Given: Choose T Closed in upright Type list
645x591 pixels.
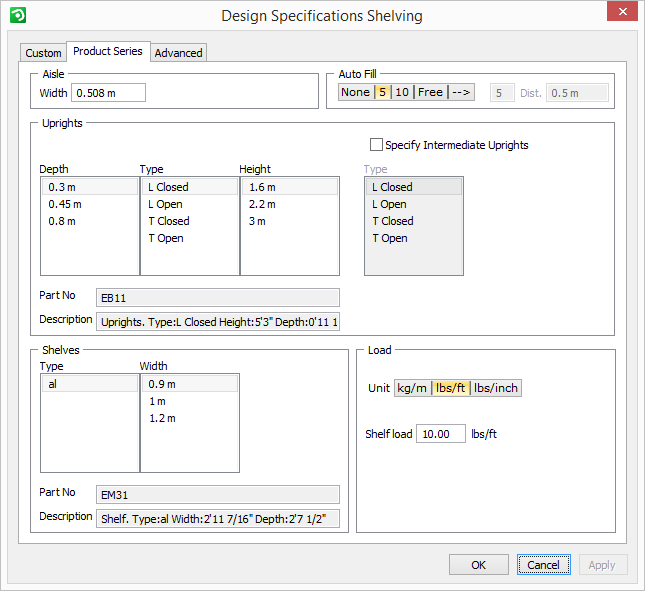Looking at the screenshot, I should 169,221.
